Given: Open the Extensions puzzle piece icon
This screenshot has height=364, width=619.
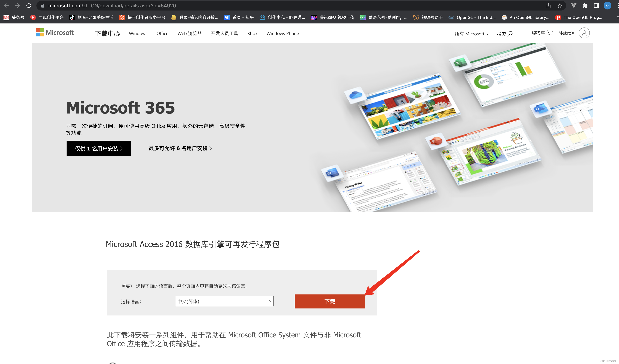Looking at the screenshot, I should click(585, 6).
